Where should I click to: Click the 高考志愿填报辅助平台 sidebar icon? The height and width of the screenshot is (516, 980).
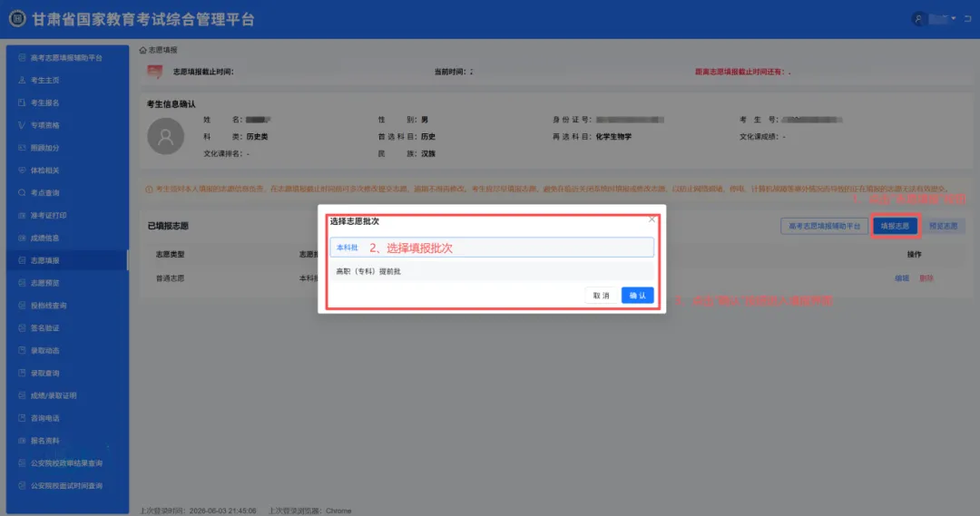click(22, 57)
